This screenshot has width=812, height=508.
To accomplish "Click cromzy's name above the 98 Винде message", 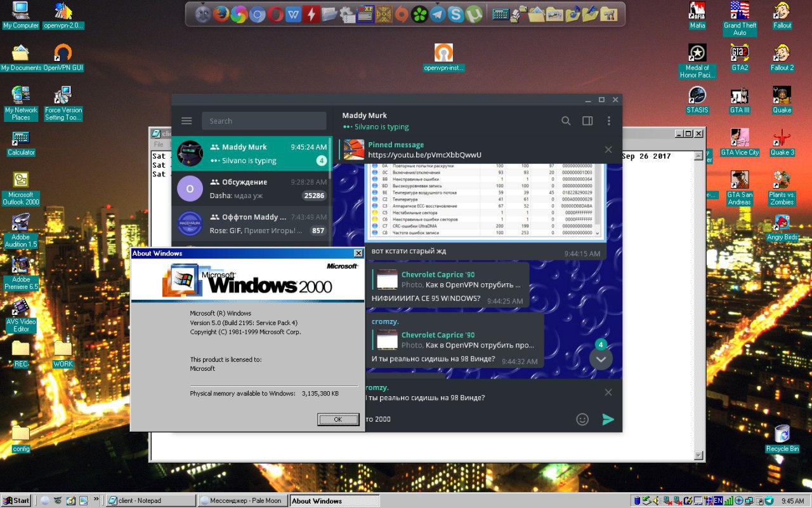I will (386, 321).
